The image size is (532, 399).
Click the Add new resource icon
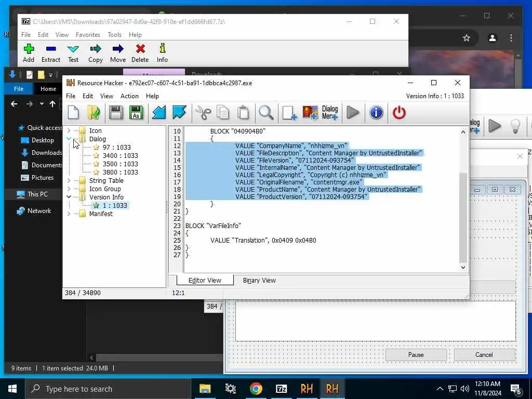(289, 113)
